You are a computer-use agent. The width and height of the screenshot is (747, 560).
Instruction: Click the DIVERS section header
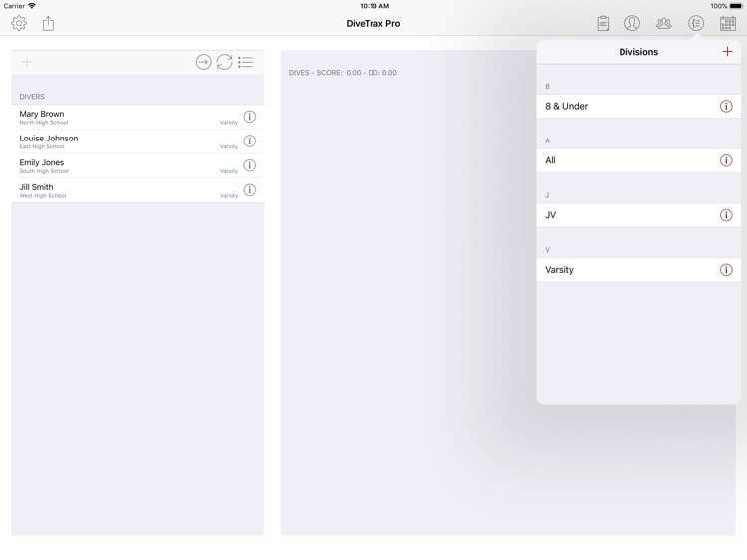(32, 97)
